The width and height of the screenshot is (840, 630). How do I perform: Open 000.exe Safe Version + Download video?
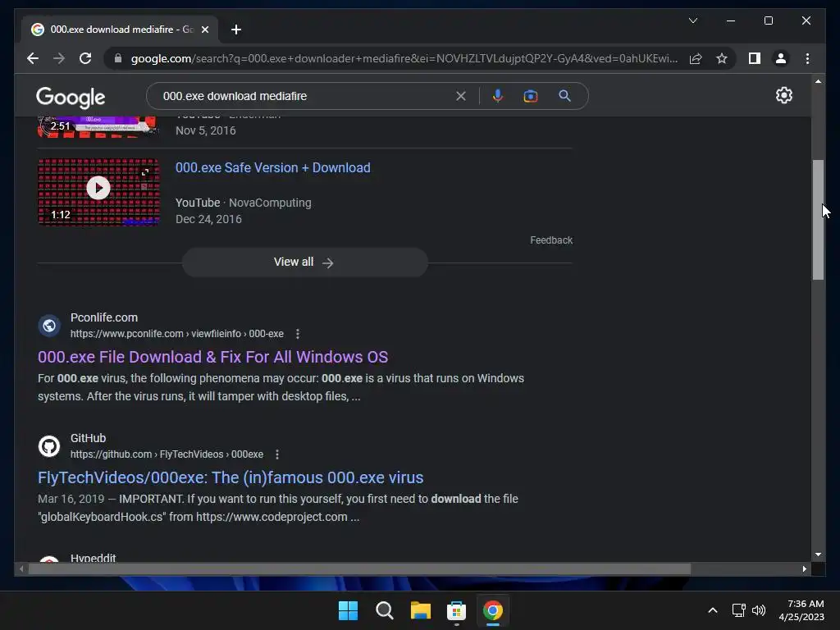pyautogui.click(x=272, y=167)
